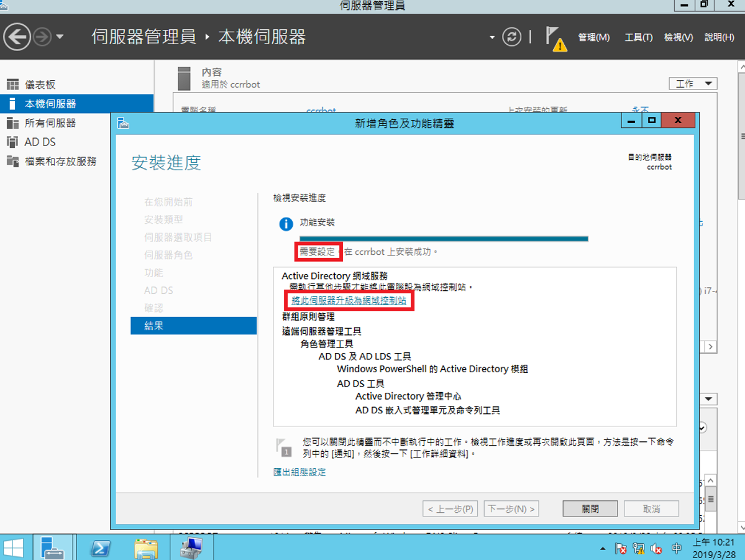Screen dimensions: 745x560
Task: Click the 關閉 button in the wizard
Action: point(590,508)
